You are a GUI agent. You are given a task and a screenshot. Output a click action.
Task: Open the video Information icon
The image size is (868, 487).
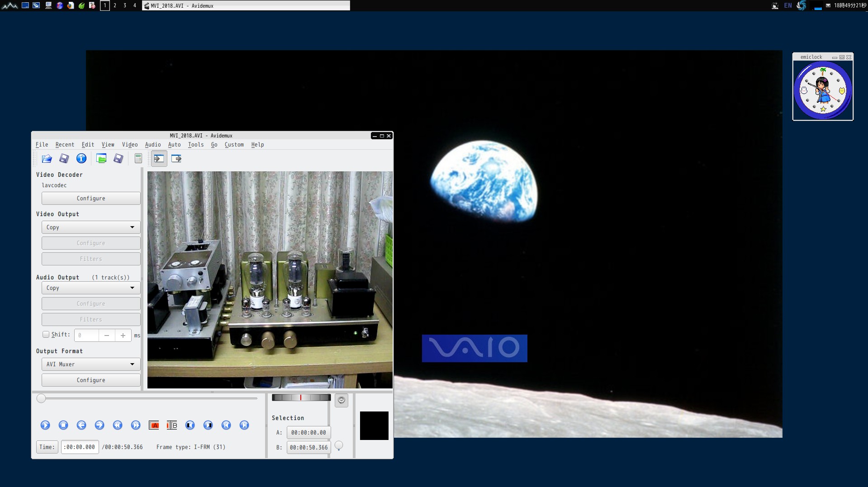coord(81,159)
